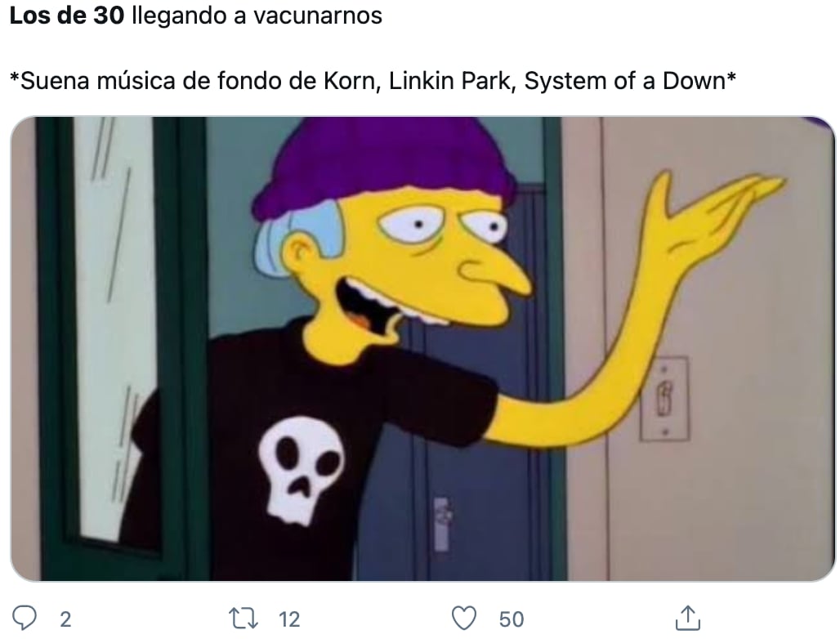The height and width of the screenshot is (639, 840).
Task: Click the like count 50
Action: [511, 619]
